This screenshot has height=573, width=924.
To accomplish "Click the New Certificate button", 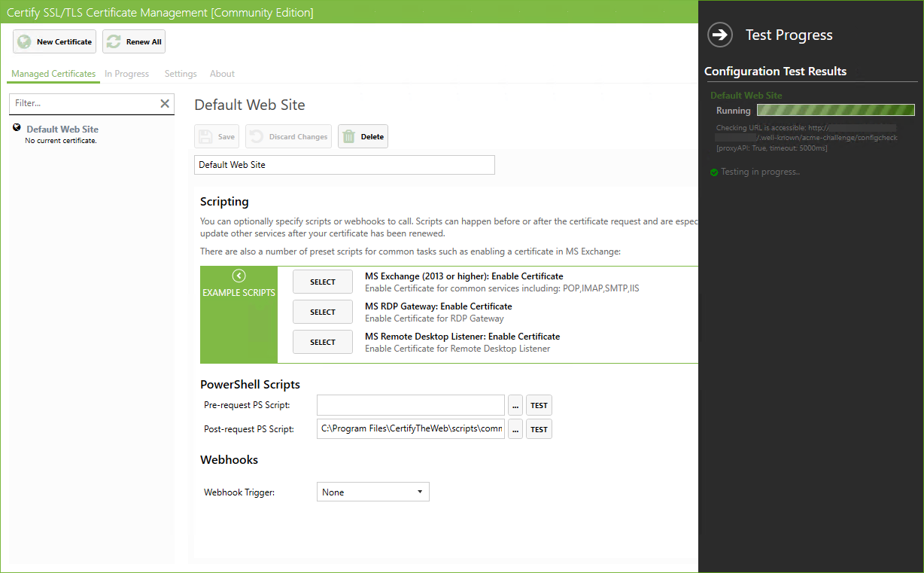I will click(x=54, y=41).
